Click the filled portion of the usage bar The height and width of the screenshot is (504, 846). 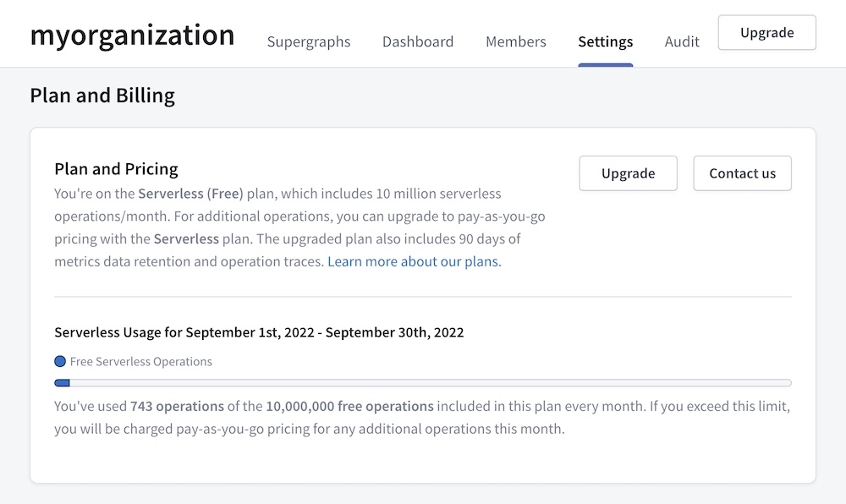(63, 382)
